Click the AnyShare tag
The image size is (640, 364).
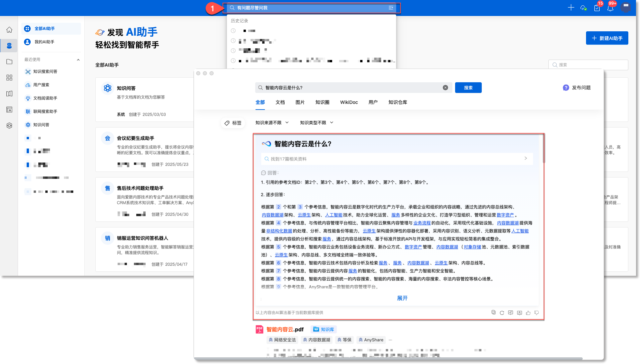pos(371,340)
